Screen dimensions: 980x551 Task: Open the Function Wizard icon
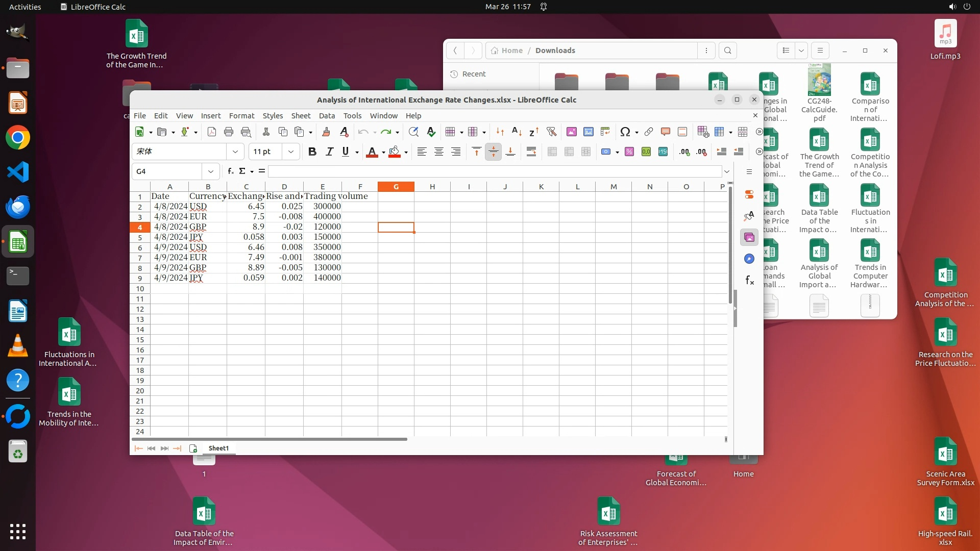231,171
